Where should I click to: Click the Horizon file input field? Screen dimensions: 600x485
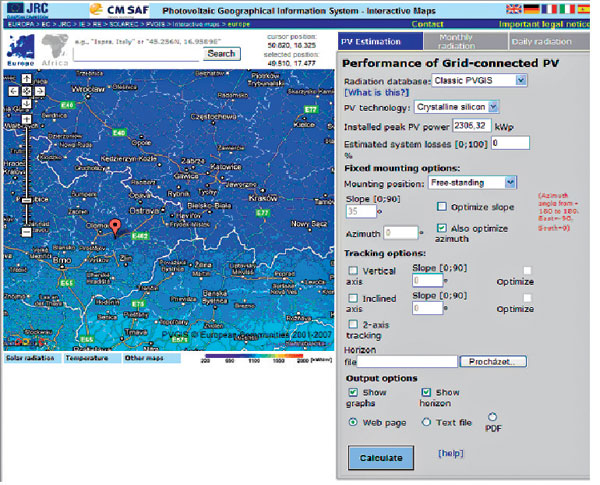(x=407, y=361)
